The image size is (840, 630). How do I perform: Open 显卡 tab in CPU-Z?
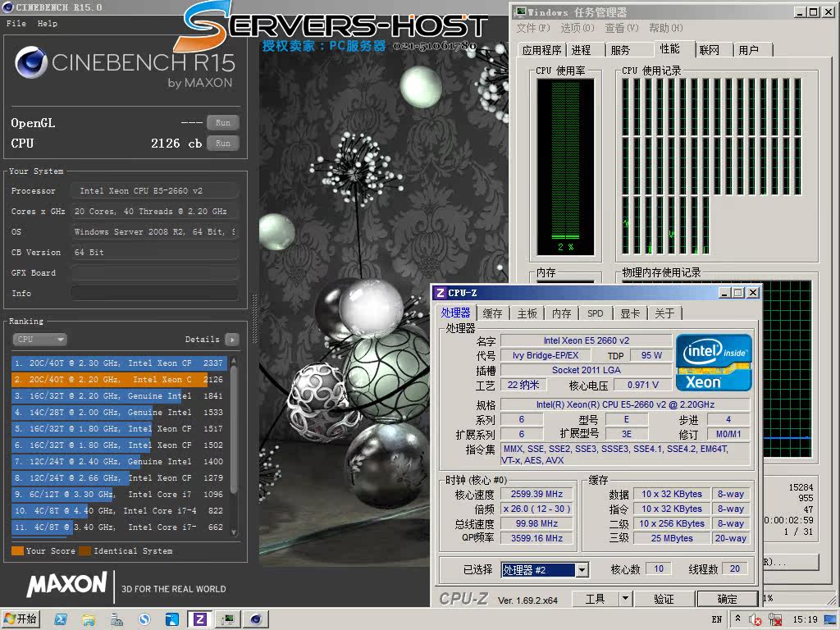(x=630, y=313)
